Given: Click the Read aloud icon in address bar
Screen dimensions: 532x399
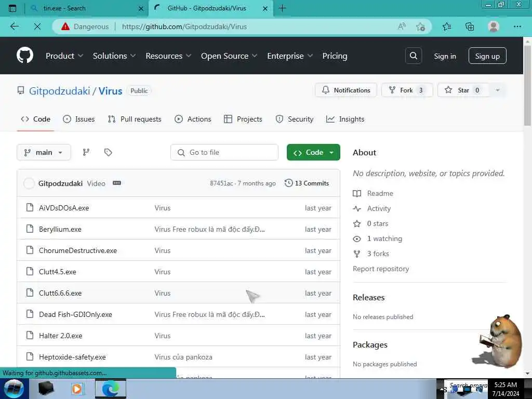Looking at the screenshot, I should pyautogui.click(x=402, y=26).
